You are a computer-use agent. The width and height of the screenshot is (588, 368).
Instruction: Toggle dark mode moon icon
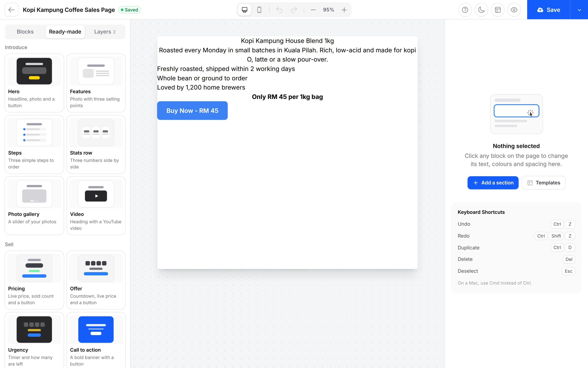[x=481, y=10]
